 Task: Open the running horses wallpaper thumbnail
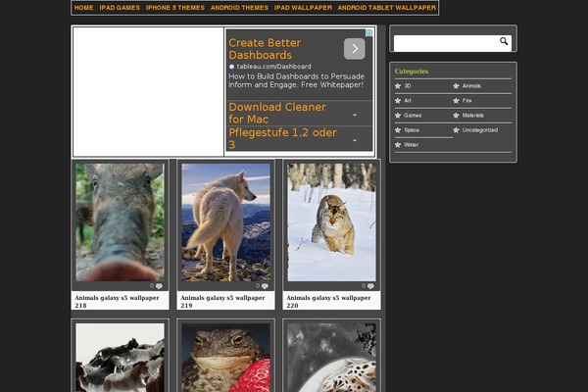[120, 358]
